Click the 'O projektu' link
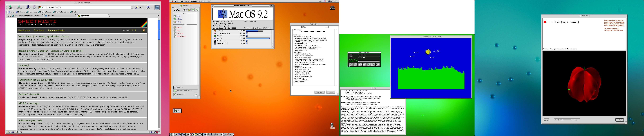 click(39, 30)
